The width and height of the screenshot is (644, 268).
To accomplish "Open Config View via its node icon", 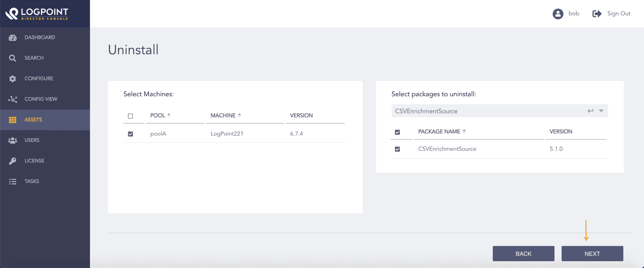I will pos(13,99).
